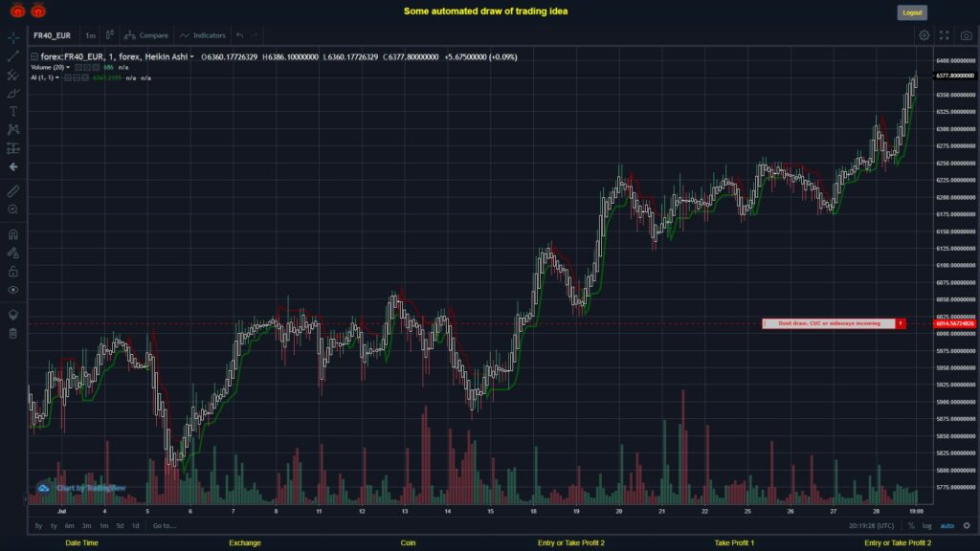Open settings of the Volume indicator
This screenshot has height=551, width=980.
tap(87, 68)
